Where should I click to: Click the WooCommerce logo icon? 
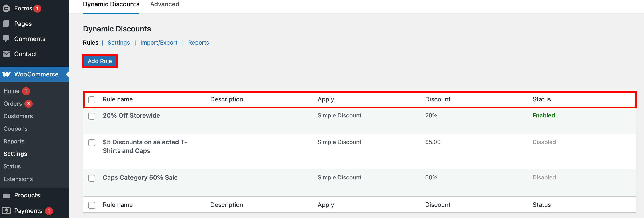click(6, 74)
